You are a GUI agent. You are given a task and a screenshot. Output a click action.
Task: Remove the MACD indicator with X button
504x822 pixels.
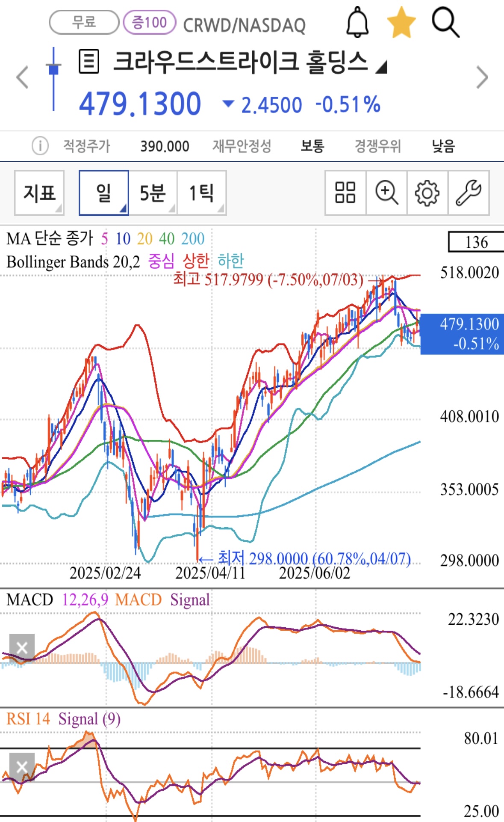[x=22, y=647]
